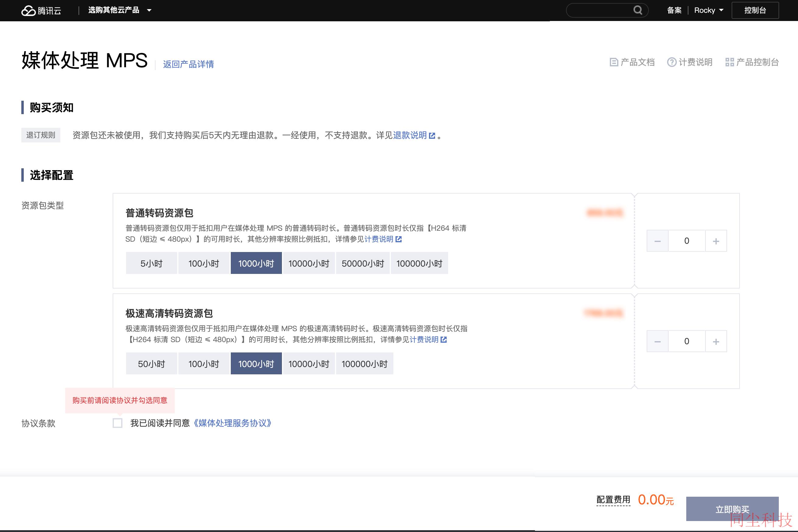This screenshot has height=532, width=798.
Task: Click the search magnifier icon
Action: pos(638,10)
